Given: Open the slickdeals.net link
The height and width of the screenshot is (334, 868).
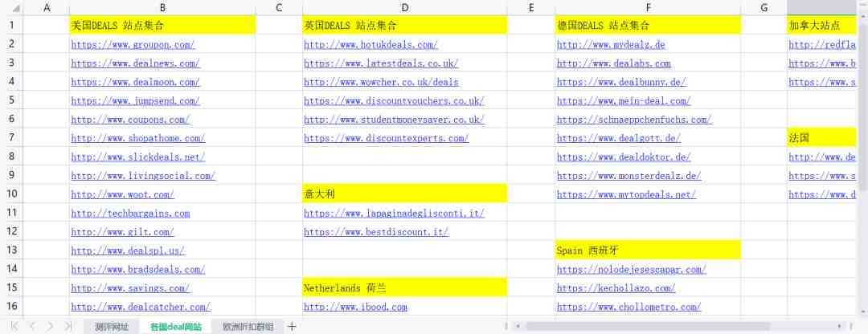Looking at the screenshot, I should point(138,157).
